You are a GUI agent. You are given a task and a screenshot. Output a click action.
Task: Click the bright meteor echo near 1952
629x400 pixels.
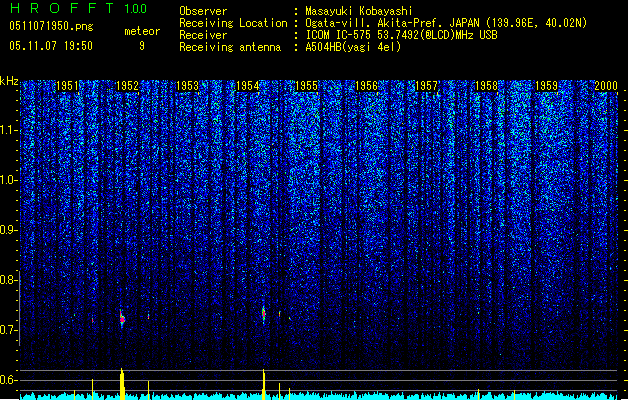[x=122, y=319]
